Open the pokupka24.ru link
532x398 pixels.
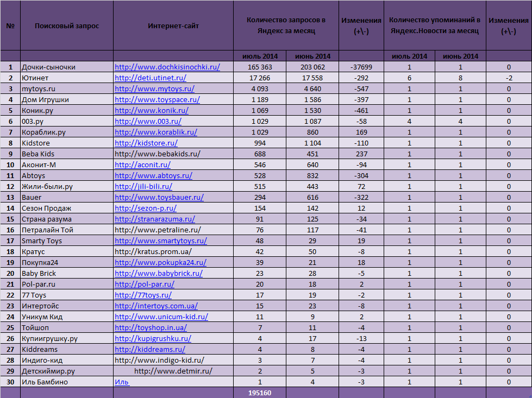point(160,263)
